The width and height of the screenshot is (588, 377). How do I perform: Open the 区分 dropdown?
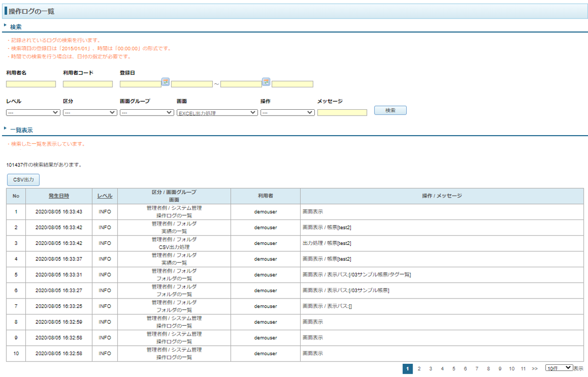(x=90, y=113)
